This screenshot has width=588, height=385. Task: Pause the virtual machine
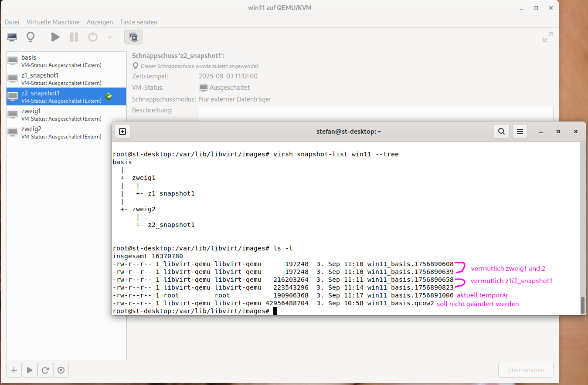(74, 37)
